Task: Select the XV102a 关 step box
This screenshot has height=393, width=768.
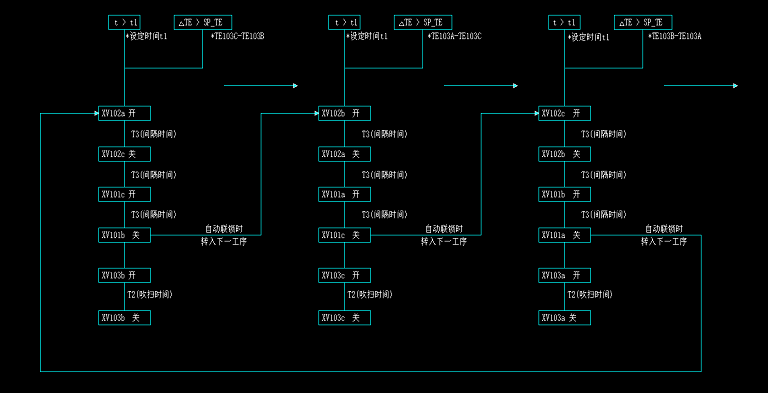Action: (x=344, y=154)
